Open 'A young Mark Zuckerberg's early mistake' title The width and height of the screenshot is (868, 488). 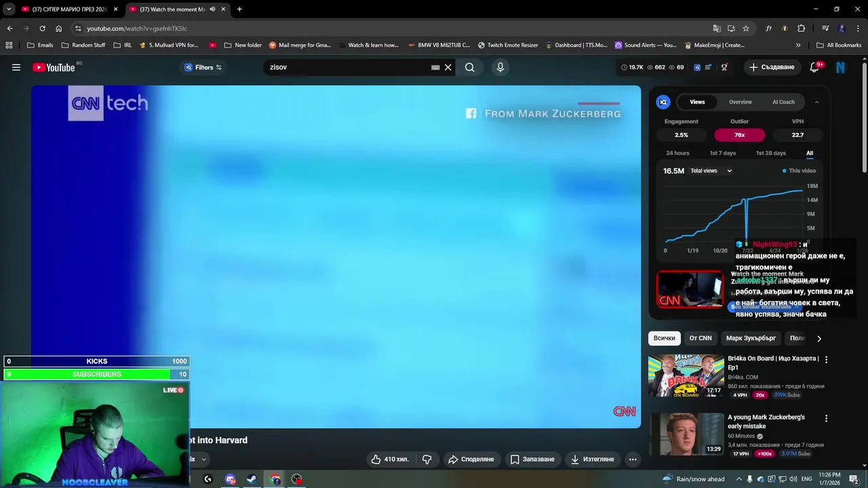[x=766, y=422]
